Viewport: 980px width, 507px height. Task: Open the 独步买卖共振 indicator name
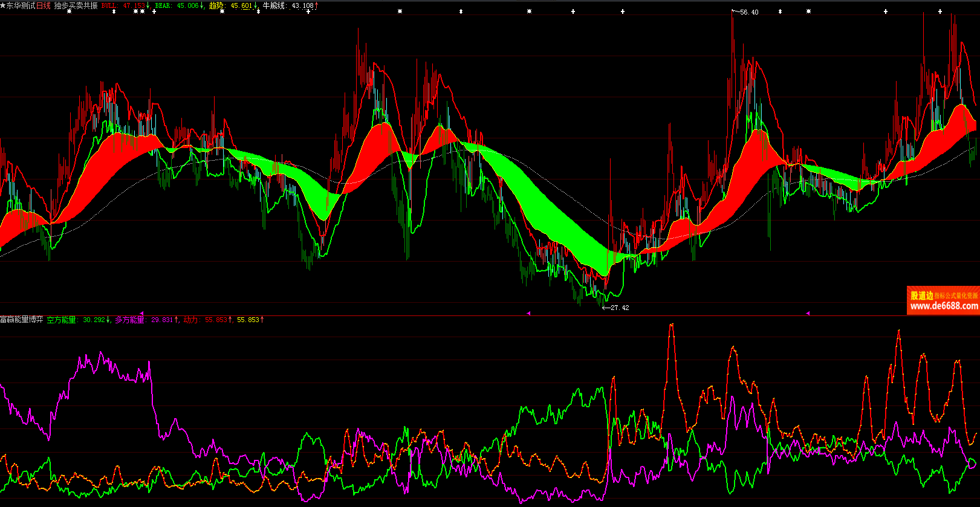76,5
